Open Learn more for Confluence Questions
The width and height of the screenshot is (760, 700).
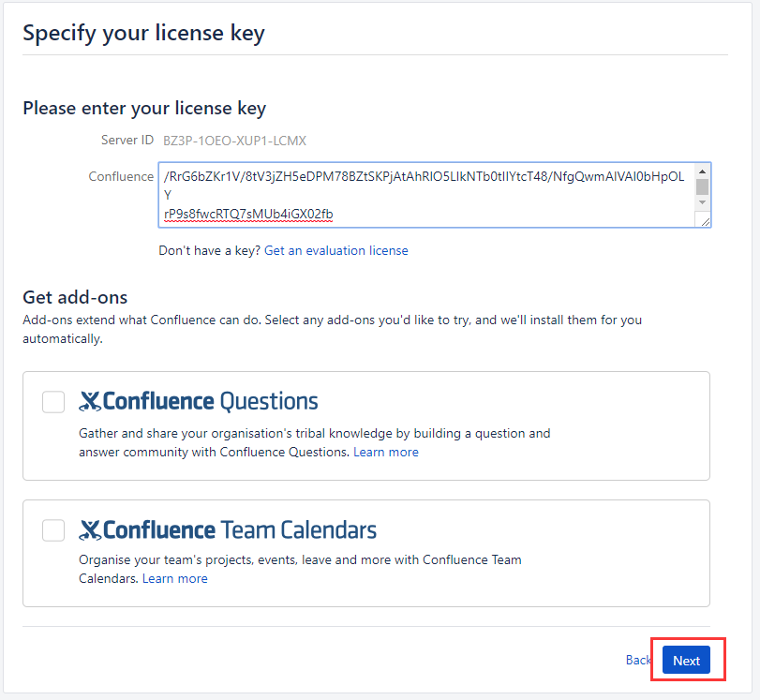(386, 452)
